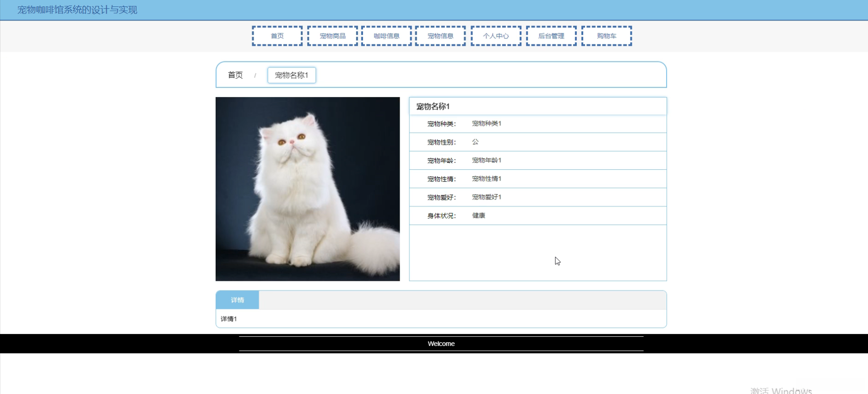Open 宠物信息 from the navigation bar
This screenshot has height=394, width=868.
pyautogui.click(x=440, y=36)
